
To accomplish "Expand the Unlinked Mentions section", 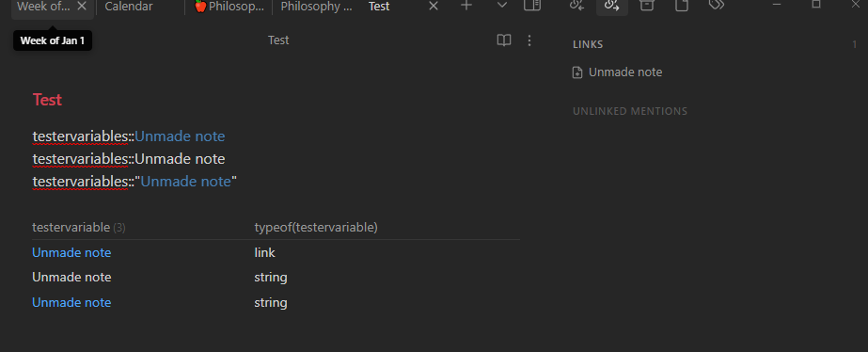I will point(630,111).
